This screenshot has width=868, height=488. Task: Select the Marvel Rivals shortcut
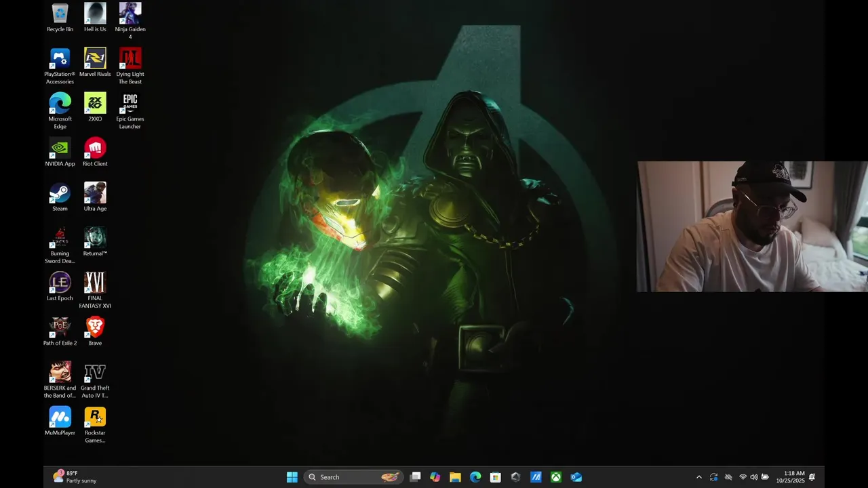(95, 62)
